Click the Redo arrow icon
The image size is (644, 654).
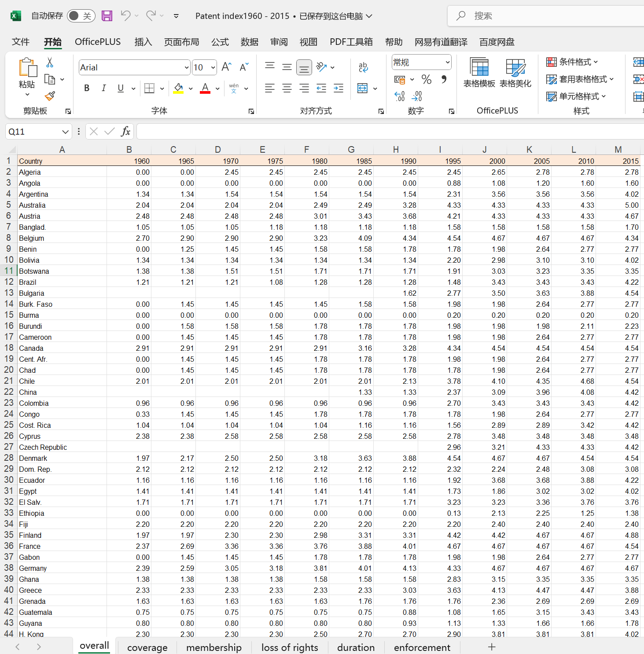pyautogui.click(x=151, y=16)
